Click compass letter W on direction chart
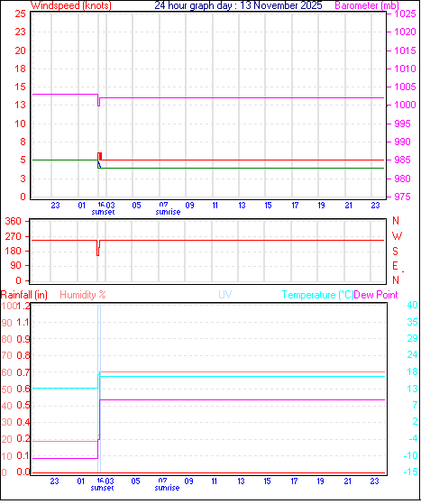Screen dimensions: 421x504 pyautogui.click(x=398, y=236)
